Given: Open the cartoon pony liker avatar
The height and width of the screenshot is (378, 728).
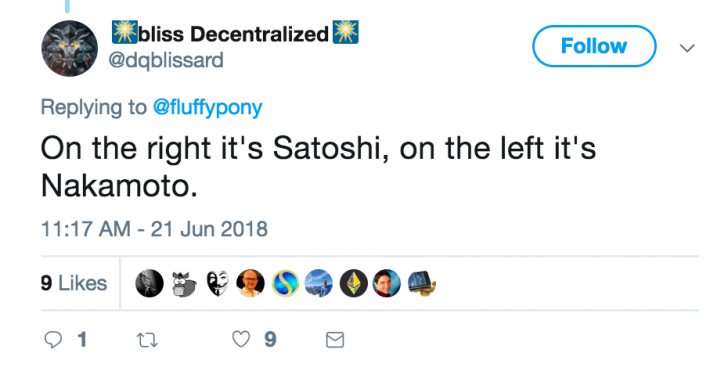Looking at the screenshot, I should pyautogui.click(x=183, y=283).
